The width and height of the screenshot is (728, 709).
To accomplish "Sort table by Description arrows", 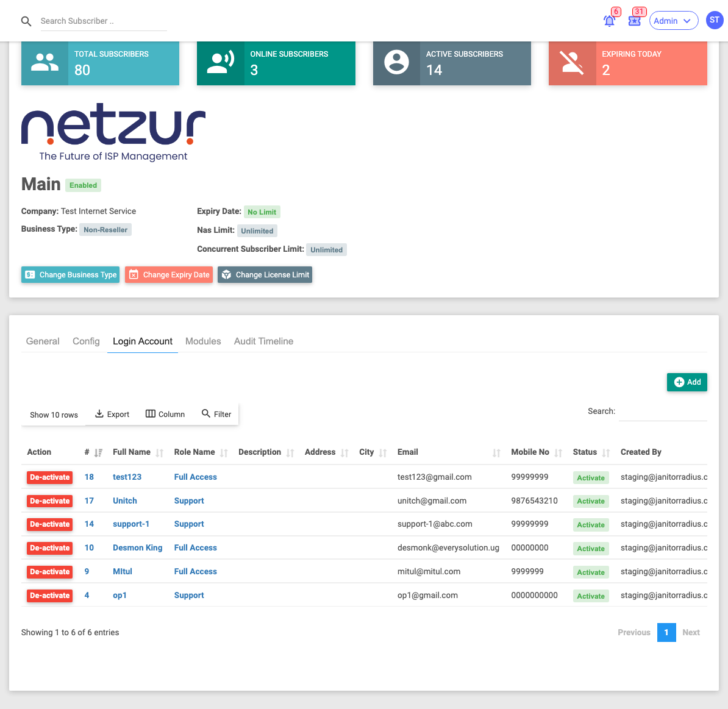I will coord(290,453).
